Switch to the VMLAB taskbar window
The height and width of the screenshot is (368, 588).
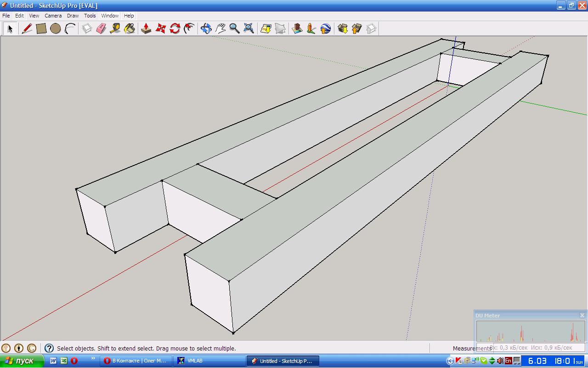click(195, 361)
